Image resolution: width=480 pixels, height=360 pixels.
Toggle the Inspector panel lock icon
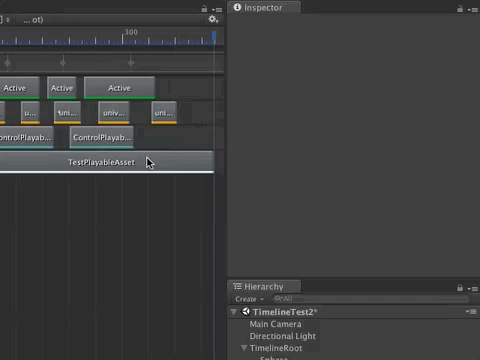(x=460, y=9)
